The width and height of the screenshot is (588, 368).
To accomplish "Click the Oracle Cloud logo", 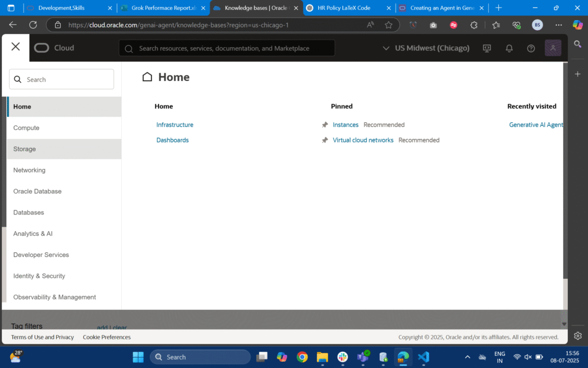I will point(54,48).
